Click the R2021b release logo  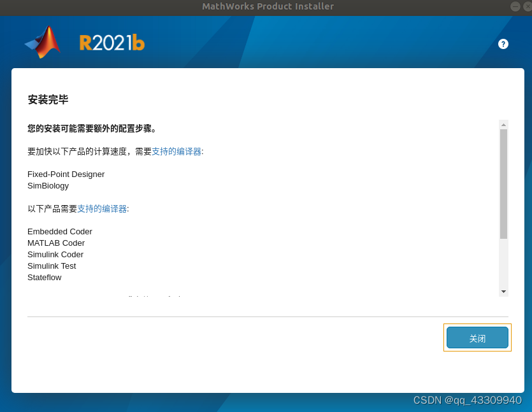tap(112, 43)
